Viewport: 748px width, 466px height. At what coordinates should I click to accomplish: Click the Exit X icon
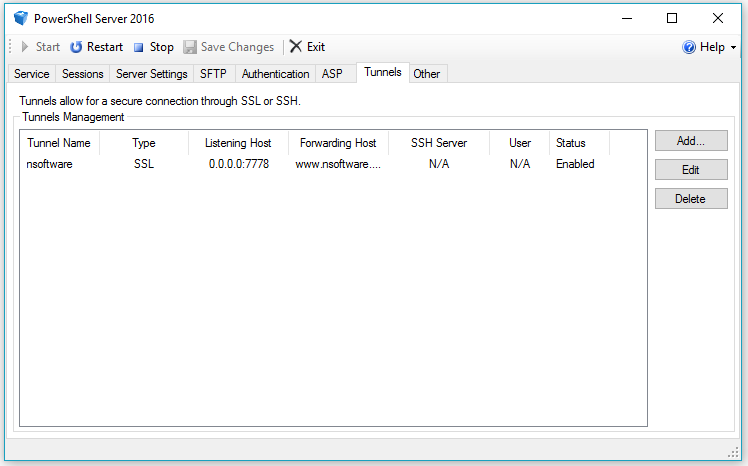296,46
